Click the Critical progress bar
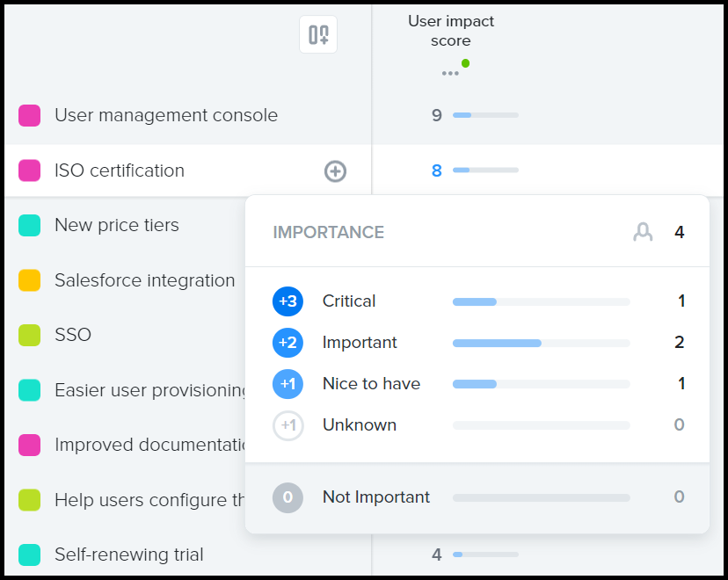This screenshot has width=728, height=580. 541,301
